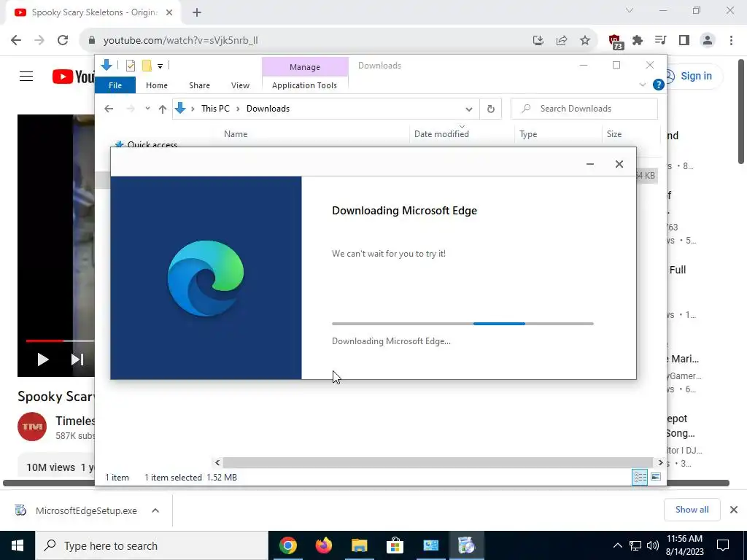Screen dimensions: 747x560
Task: Open the Windows Start menu
Action: coord(18,545)
